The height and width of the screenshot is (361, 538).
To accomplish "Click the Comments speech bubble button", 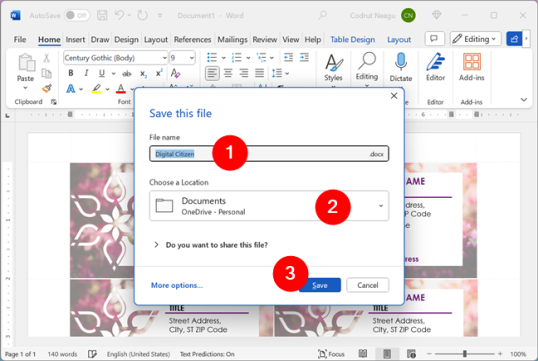I will coord(434,39).
